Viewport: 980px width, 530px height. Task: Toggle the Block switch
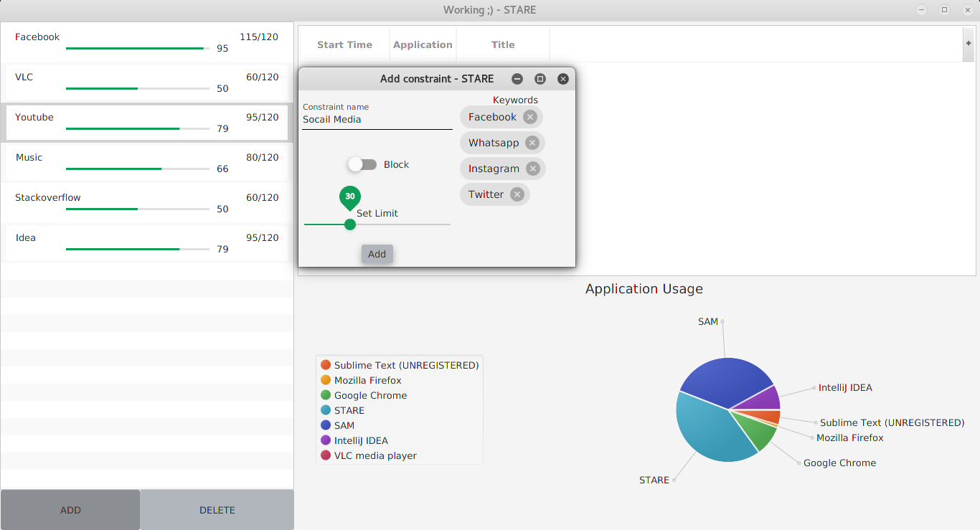362,164
